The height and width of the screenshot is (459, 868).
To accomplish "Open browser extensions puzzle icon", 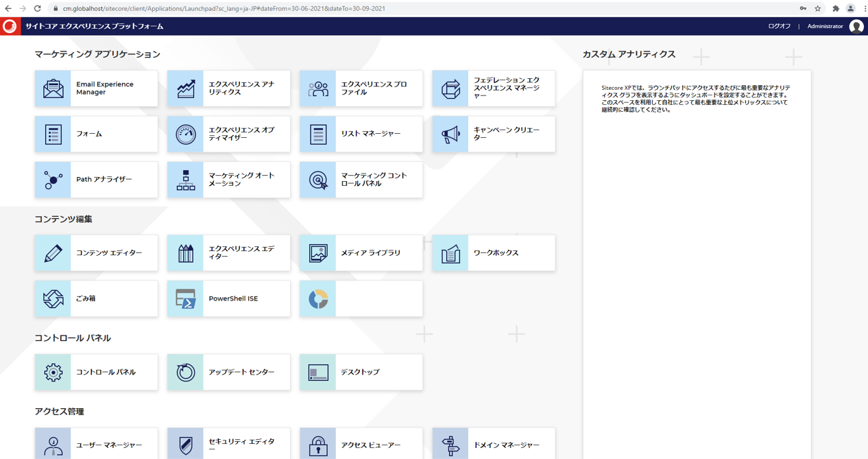I will 835,8.
